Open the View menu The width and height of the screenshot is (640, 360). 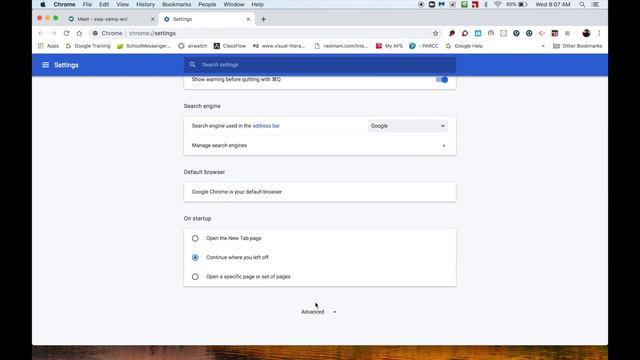[x=122, y=4]
